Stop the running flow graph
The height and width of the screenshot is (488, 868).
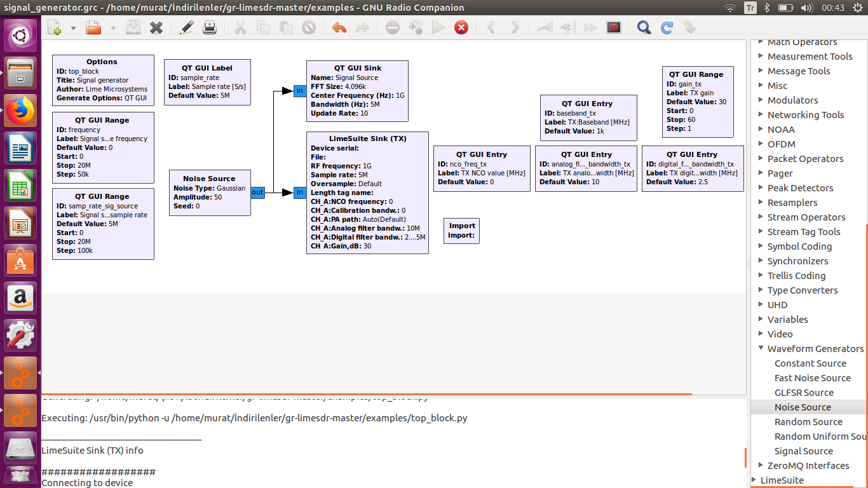point(461,28)
